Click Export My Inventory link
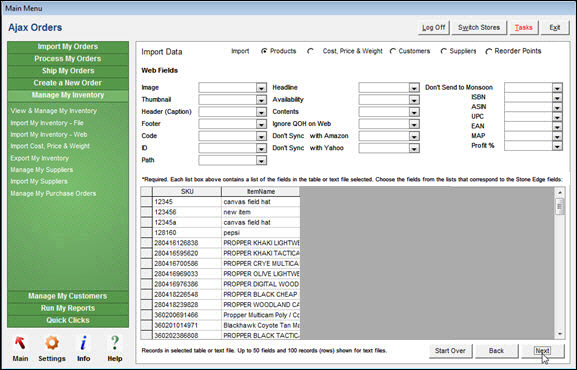The width and height of the screenshot is (577, 370). pos(39,158)
